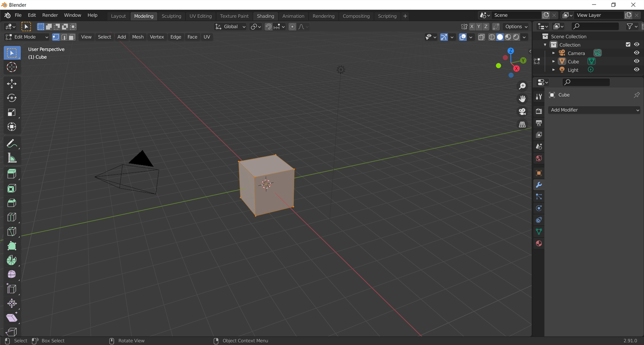
Task: Select the Move tool in toolbar
Action: 12,84
